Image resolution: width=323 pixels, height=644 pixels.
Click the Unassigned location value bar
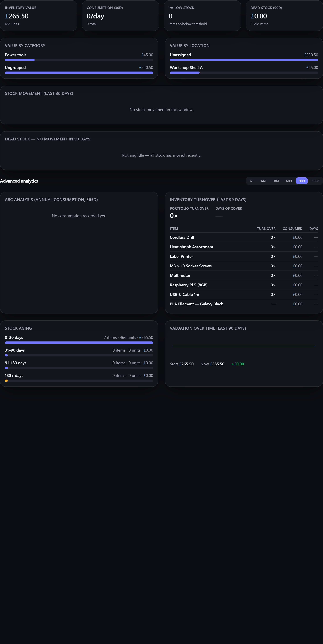click(244, 60)
